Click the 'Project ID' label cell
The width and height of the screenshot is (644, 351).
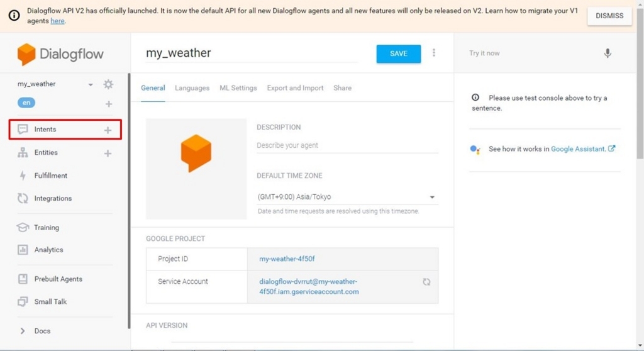(197, 259)
